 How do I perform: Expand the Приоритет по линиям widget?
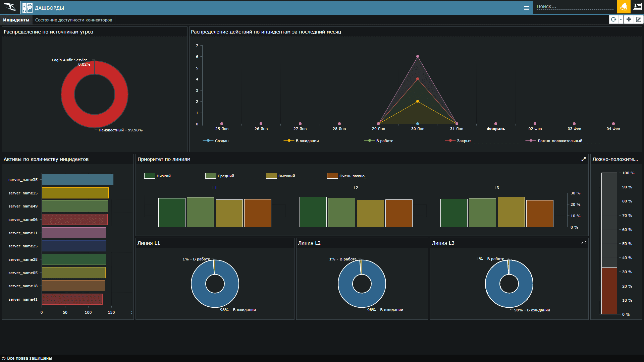[x=584, y=159]
